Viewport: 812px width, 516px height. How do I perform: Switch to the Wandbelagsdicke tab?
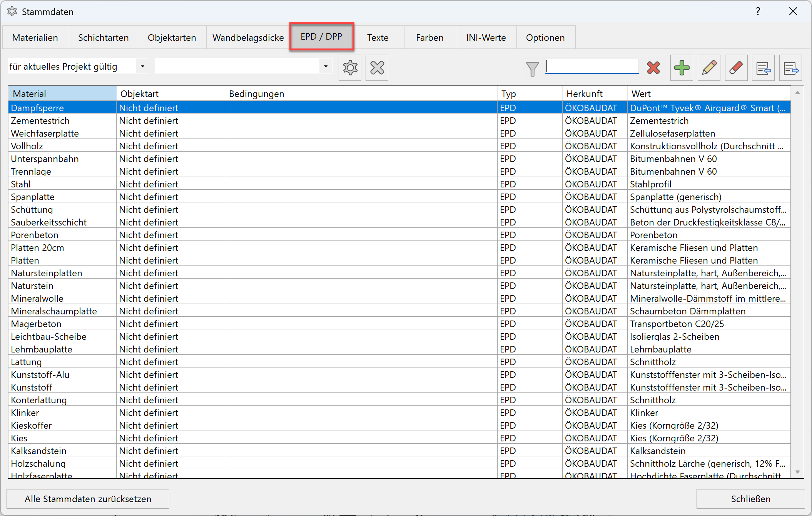click(x=248, y=38)
